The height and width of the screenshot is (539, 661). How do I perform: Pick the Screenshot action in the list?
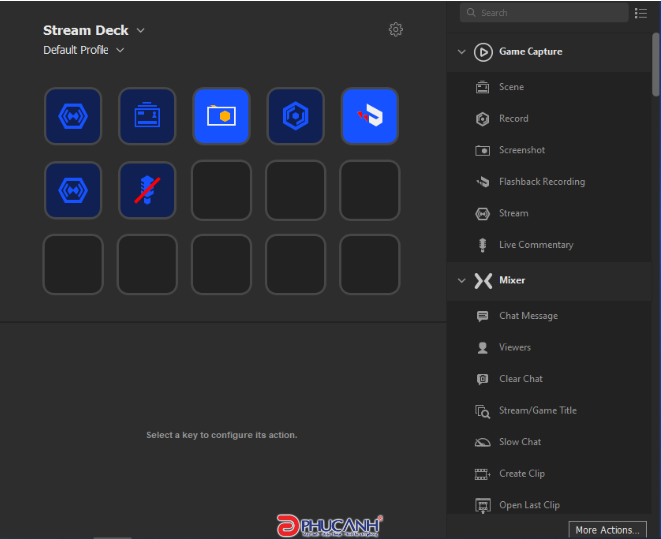[549, 150]
